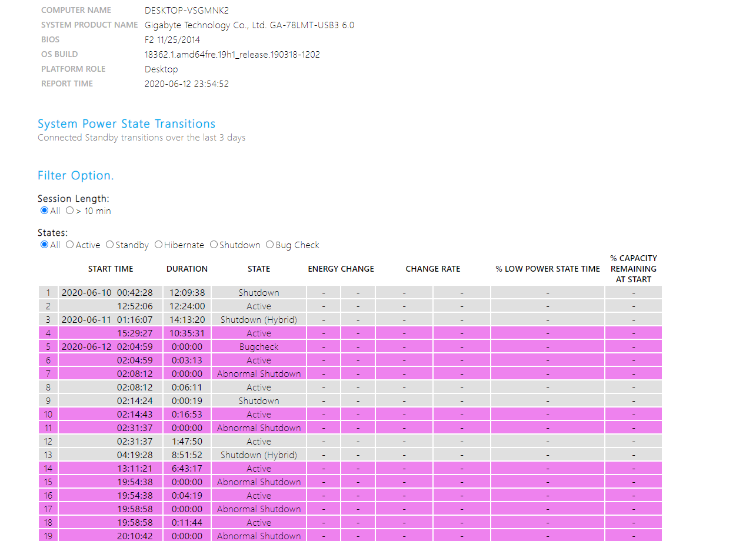This screenshot has width=756, height=541.
Task: Click duration 0:03:13 in row 6
Action: pos(187,360)
